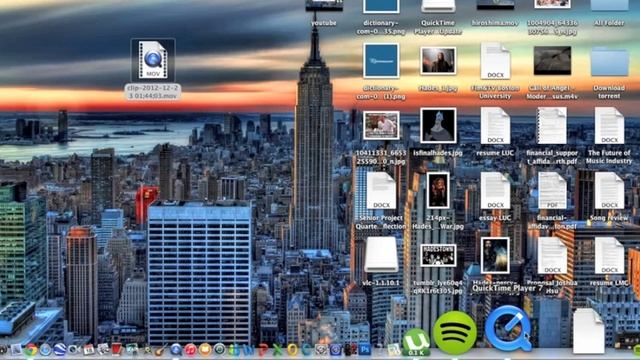Open iTunes from the dock
The width and height of the screenshot is (640, 360).
[x=190, y=349]
